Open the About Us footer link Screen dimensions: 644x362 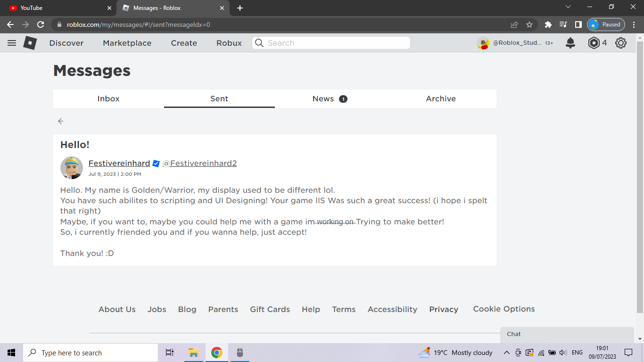click(x=117, y=309)
